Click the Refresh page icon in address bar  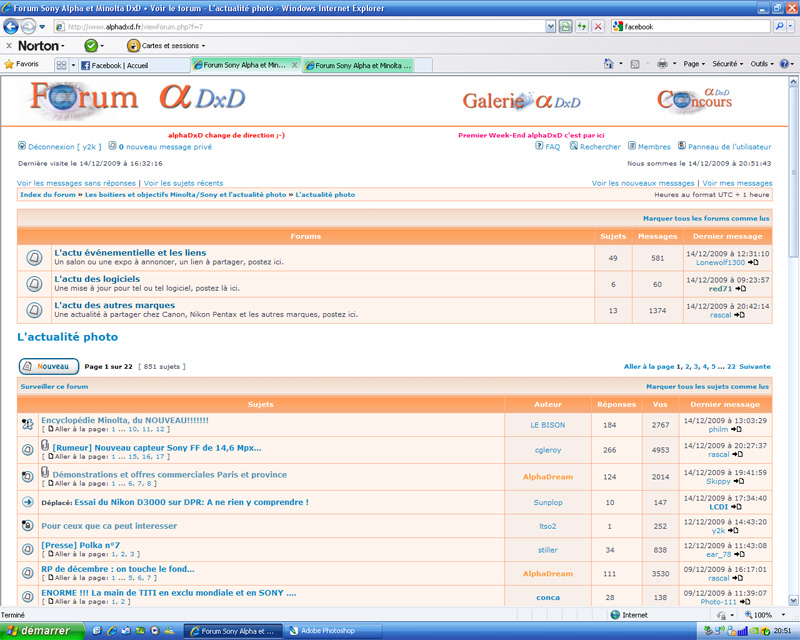[582, 26]
